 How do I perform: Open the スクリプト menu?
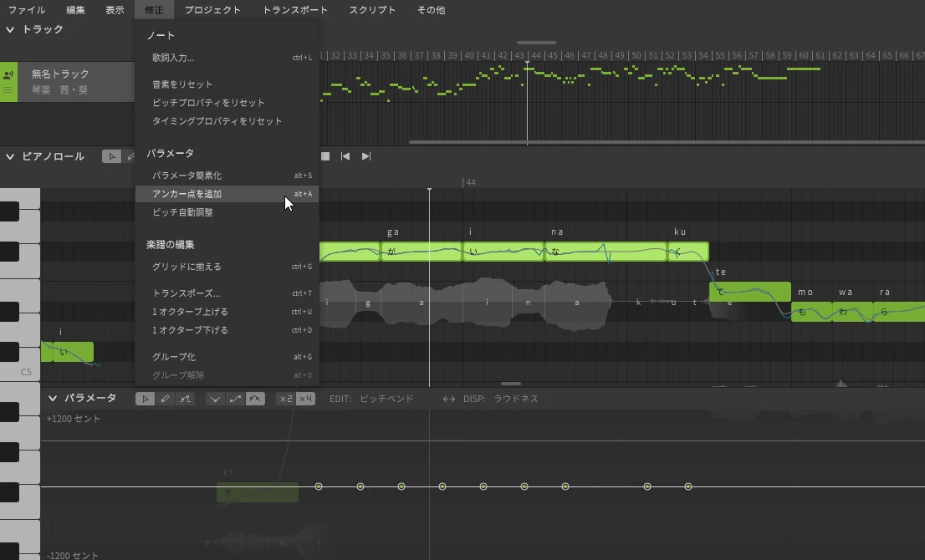click(x=372, y=10)
